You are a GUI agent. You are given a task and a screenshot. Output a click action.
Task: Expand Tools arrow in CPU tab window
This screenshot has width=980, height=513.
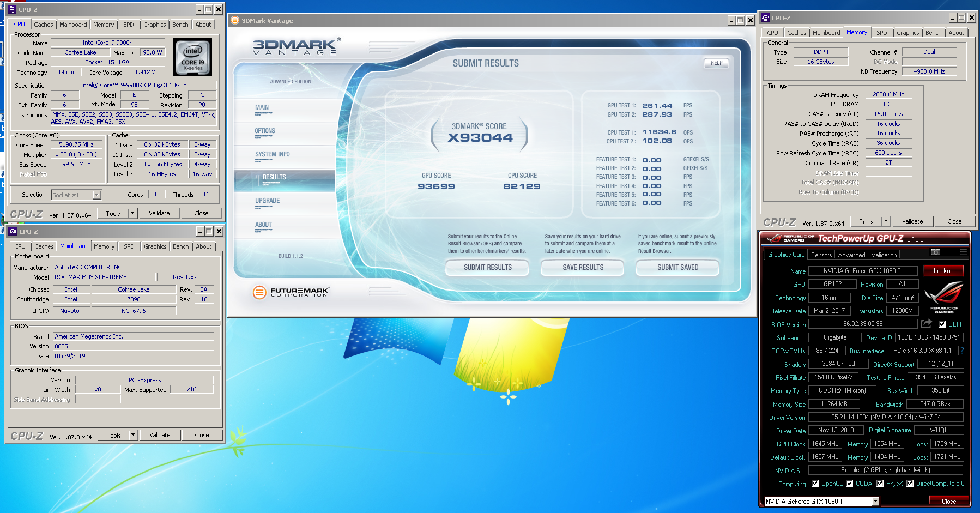(x=132, y=213)
